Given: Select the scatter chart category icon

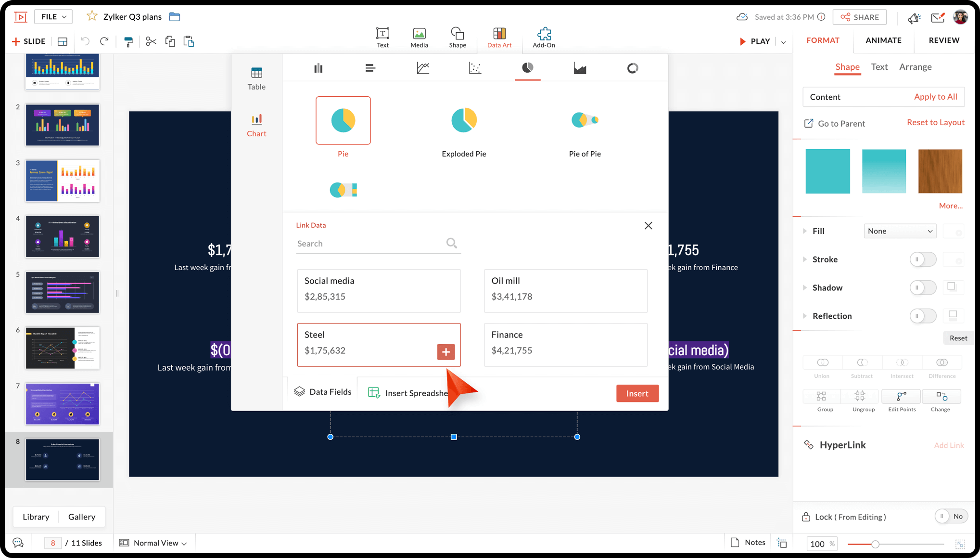Looking at the screenshot, I should pyautogui.click(x=475, y=68).
